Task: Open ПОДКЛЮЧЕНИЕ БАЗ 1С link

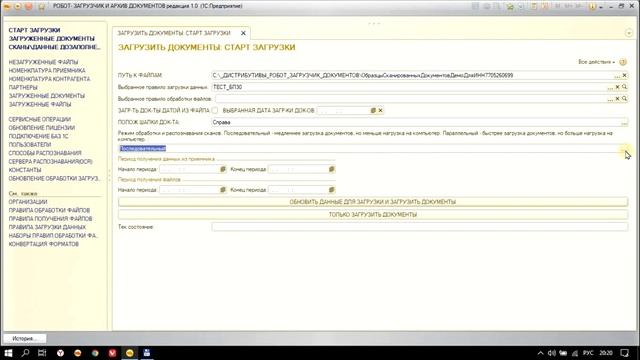Action: click(38, 136)
